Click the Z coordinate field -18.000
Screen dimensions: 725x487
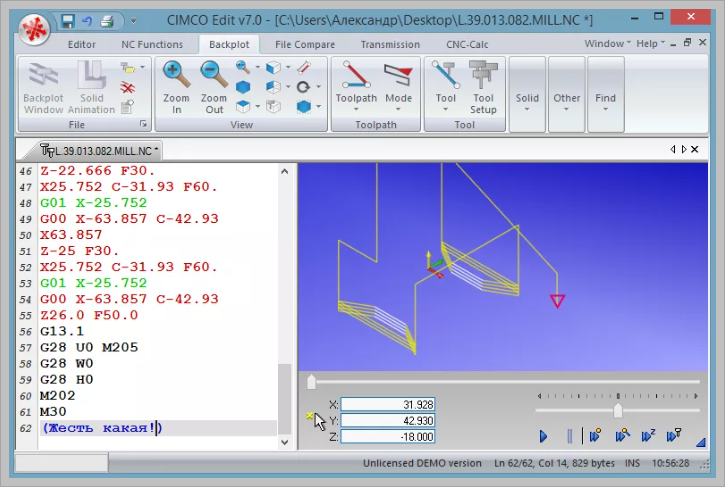(387, 437)
